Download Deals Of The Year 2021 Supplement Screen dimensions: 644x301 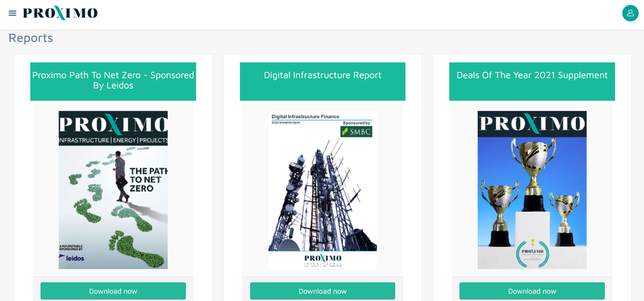tap(532, 291)
